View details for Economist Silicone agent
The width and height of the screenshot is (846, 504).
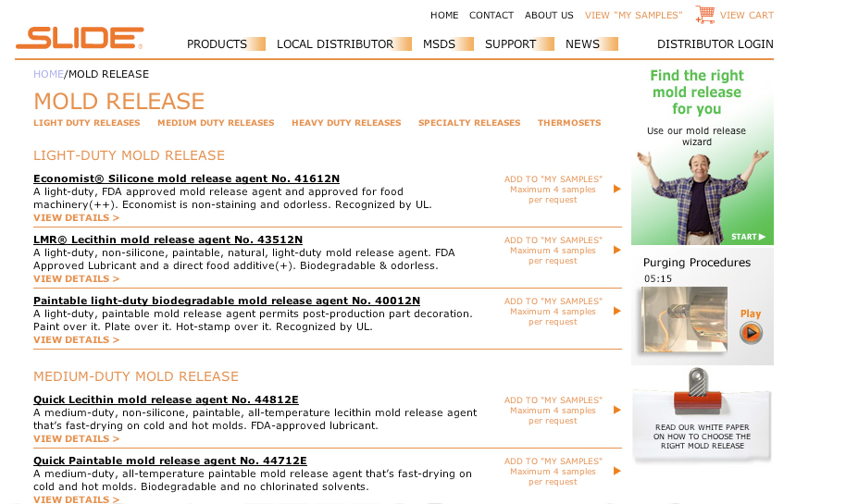pyautogui.click(x=76, y=217)
